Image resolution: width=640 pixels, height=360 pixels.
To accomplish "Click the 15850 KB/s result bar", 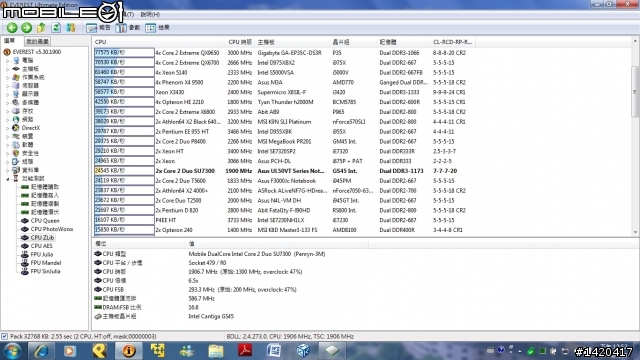I will (124, 229).
